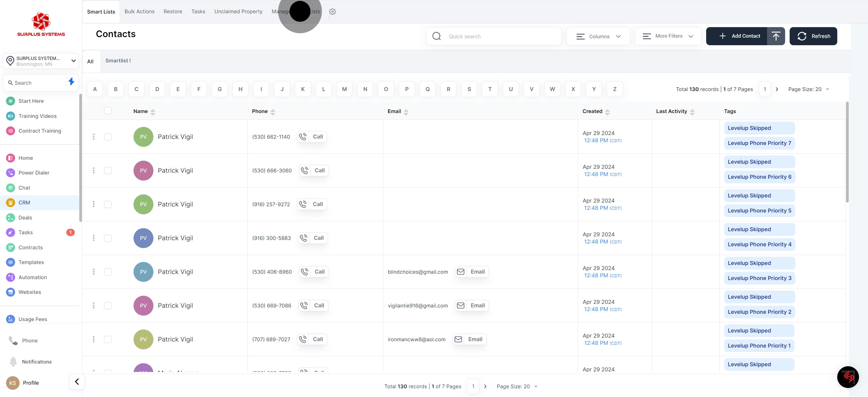
Task: Click the settings gear icon in top tabs
Action: pyautogui.click(x=332, y=11)
